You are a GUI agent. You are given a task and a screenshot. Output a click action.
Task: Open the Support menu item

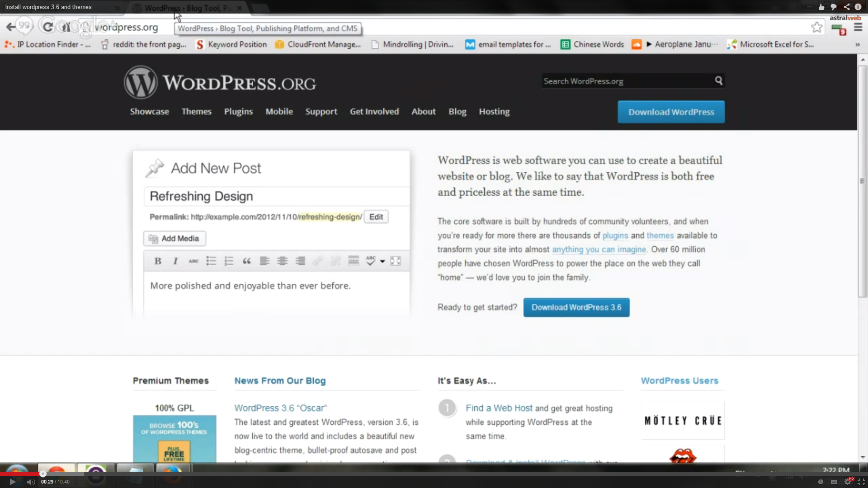[321, 112]
